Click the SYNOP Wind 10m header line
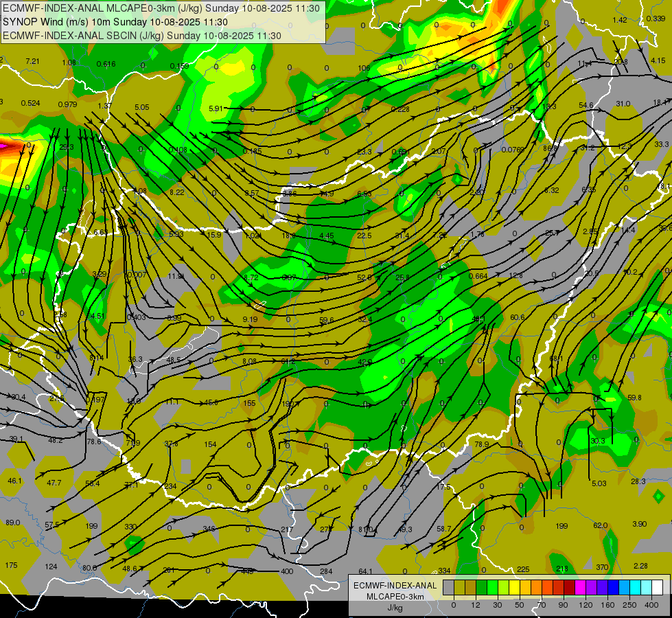The image size is (672, 618). [x=115, y=22]
